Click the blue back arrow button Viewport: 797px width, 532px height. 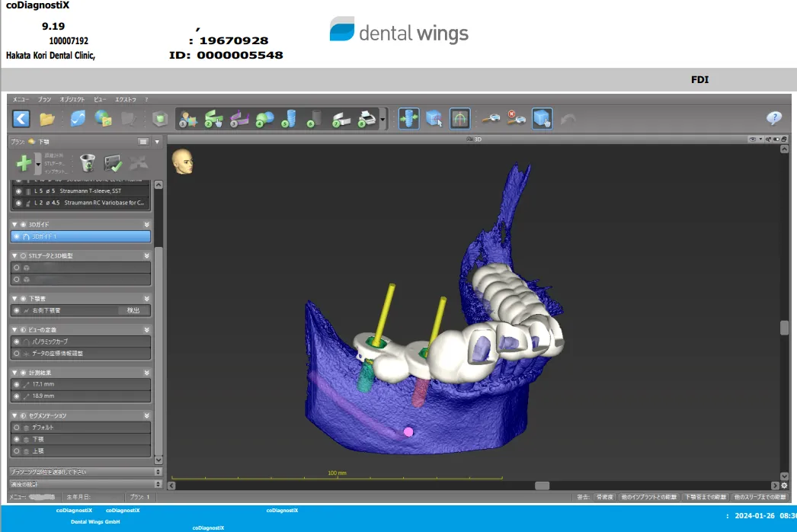click(21, 118)
